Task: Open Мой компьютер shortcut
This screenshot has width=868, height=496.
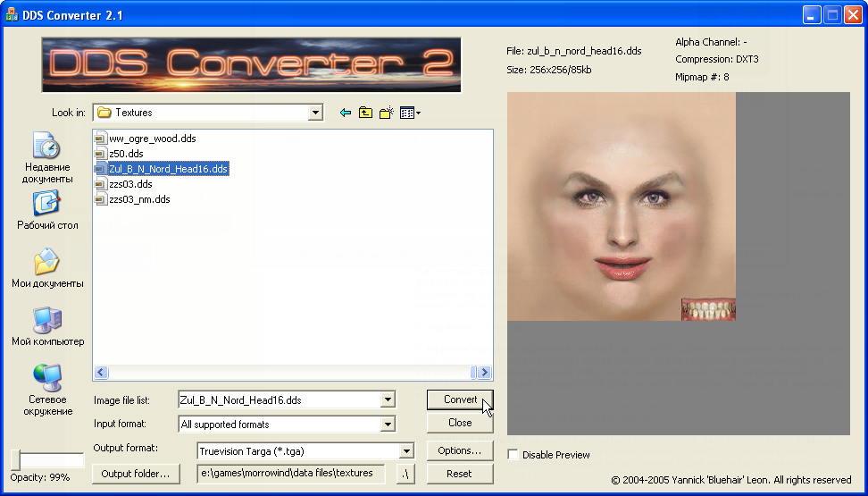Action: click(x=47, y=327)
